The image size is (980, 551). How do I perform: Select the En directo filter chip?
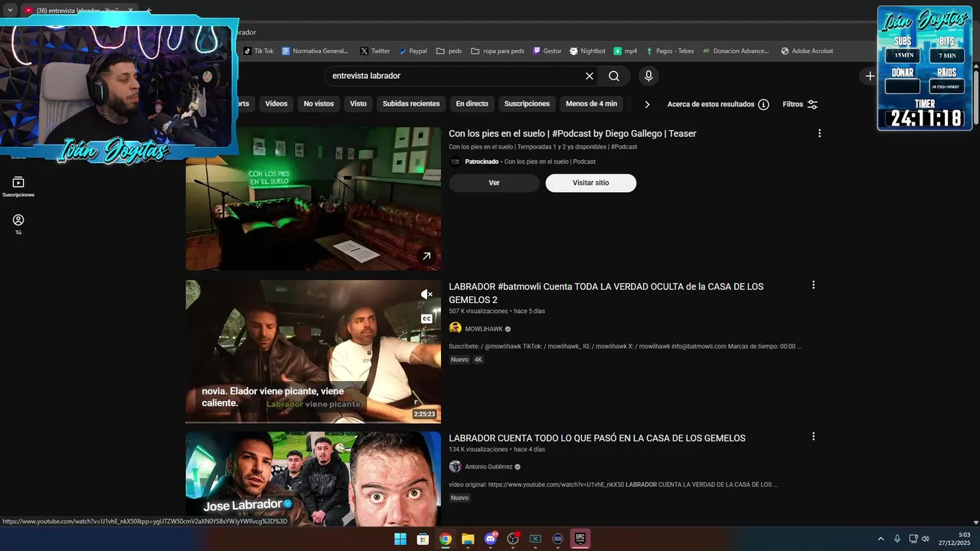pyautogui.click(x=472, y=104)
